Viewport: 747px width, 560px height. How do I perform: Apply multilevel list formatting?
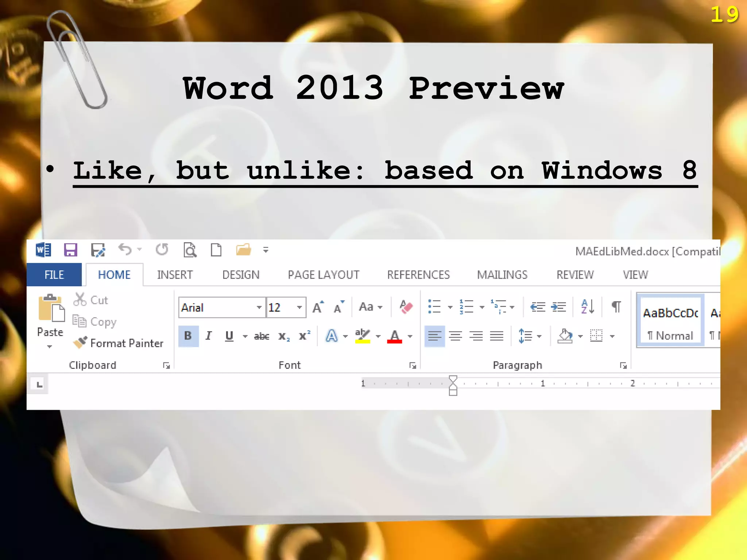tap(498, 307)
